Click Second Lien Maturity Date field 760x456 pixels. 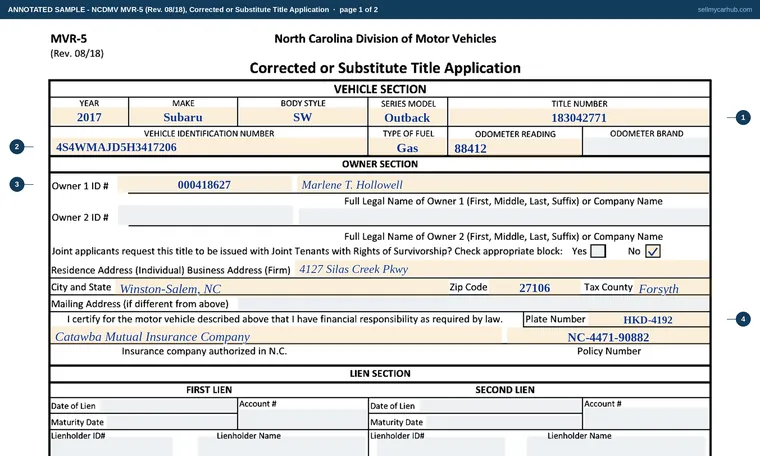(x=503, y=422)
